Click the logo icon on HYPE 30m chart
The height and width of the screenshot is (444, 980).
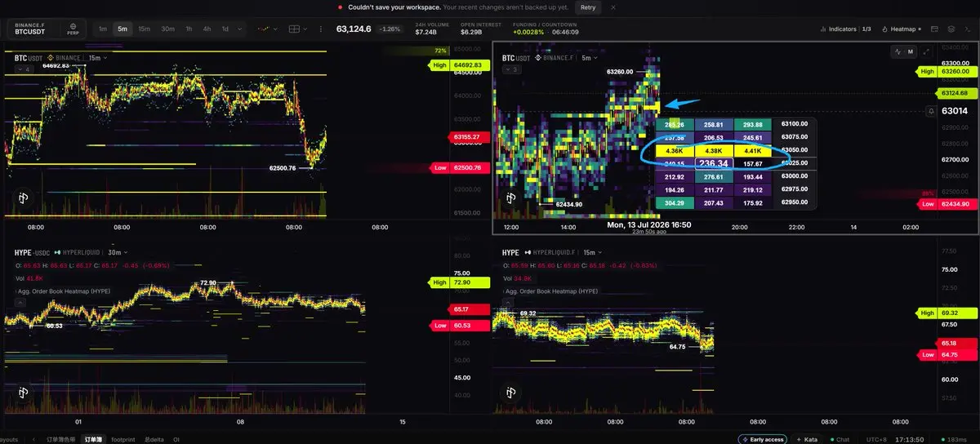(x=22, y=392)
